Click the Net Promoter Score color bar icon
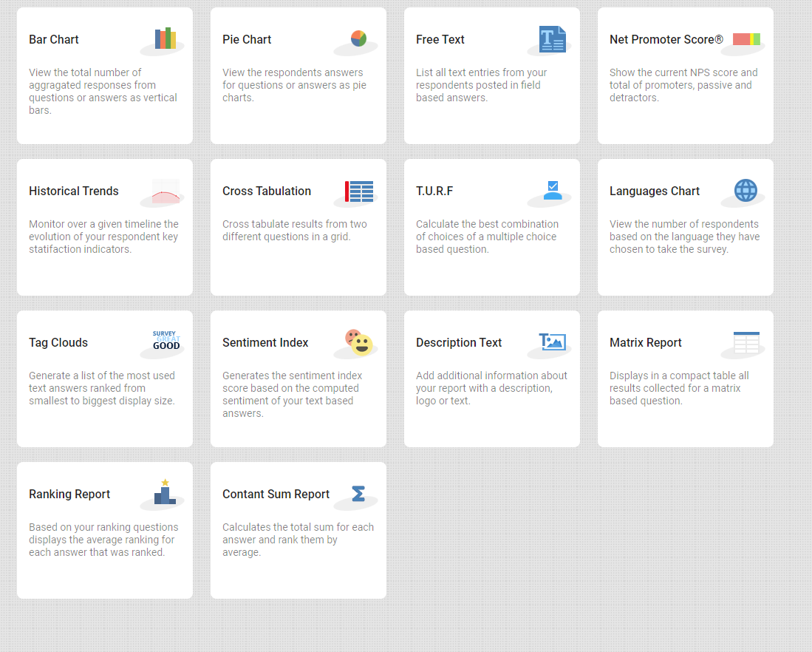The height and width of the screenshot is (652, 812). [746, 39]
